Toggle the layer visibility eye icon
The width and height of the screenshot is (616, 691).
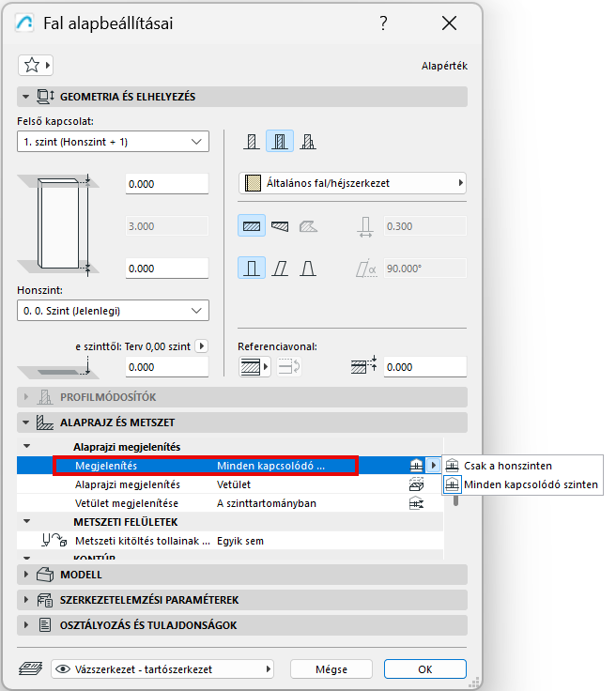(63, 669)
